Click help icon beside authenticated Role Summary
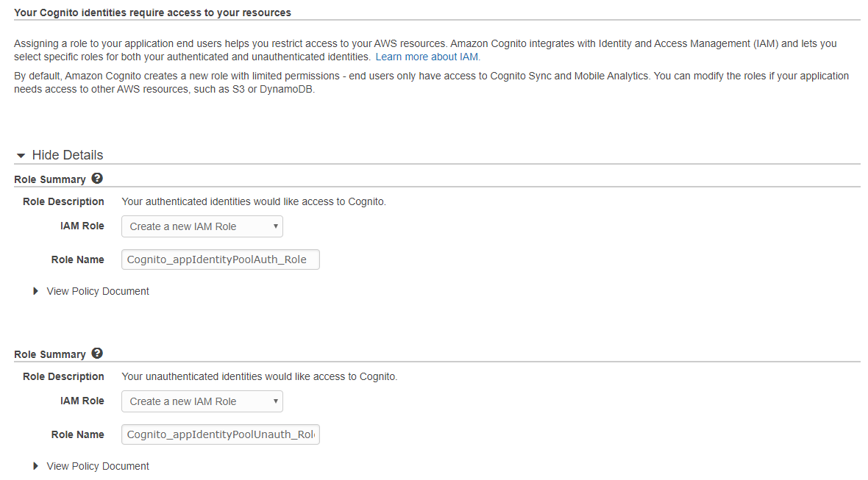 click(x=97, y=179)
